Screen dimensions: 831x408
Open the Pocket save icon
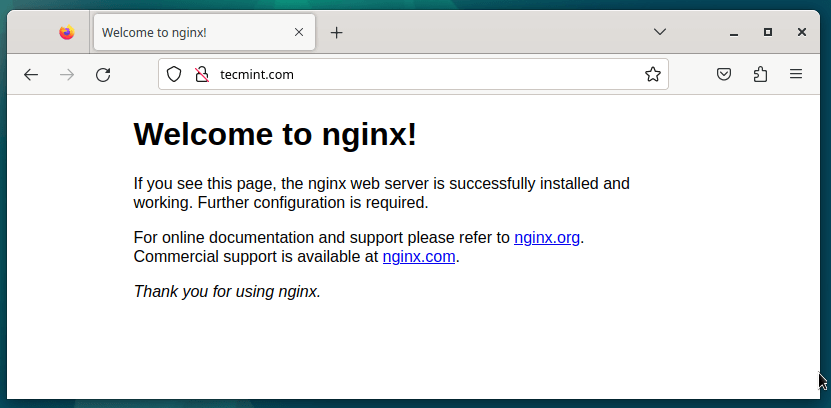[x=724, y=74]
